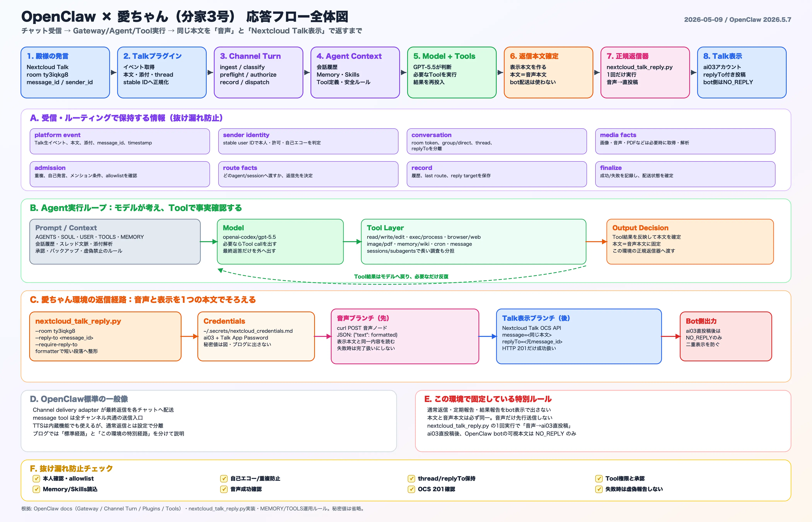Click the '3. Channel Turn' step card
Viewport: 812px width, 522px height.
pyautogui.click(x=258, y=72)
